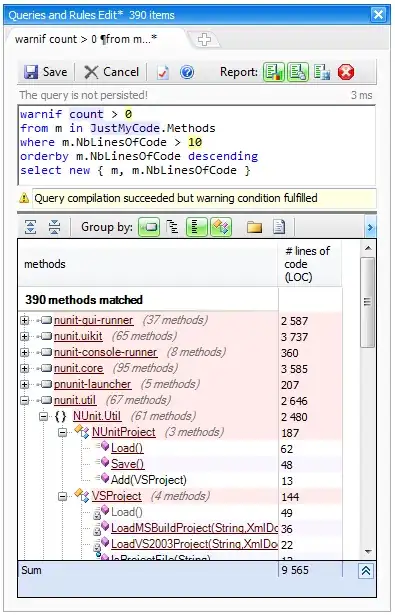Toggle Group by type button
Image resolution: width=395 pixels, height=615 pixels.
click(221, 227)
